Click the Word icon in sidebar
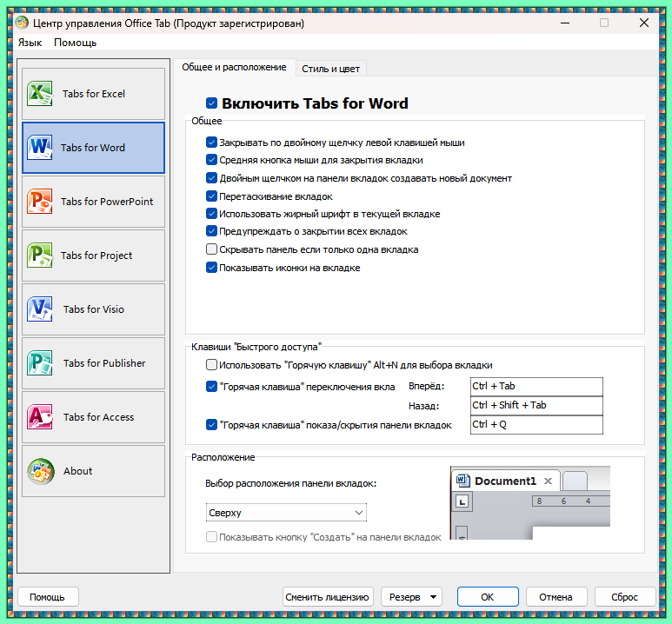This screenshot has height=624, width=672. click(x=39, y=148)
